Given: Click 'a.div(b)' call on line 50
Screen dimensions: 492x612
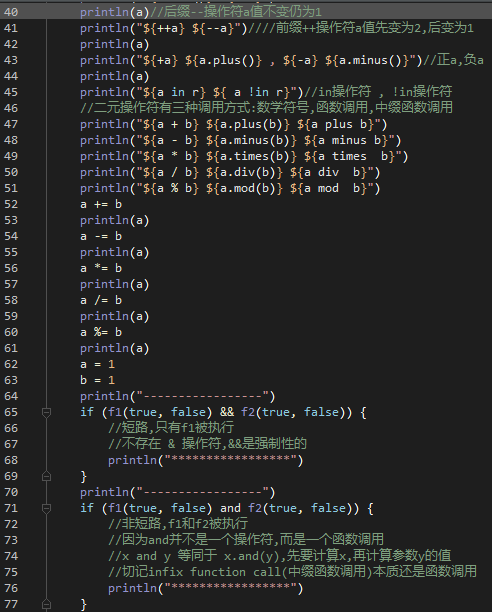Looking at the screenshot, I should (x=251, y=172).
